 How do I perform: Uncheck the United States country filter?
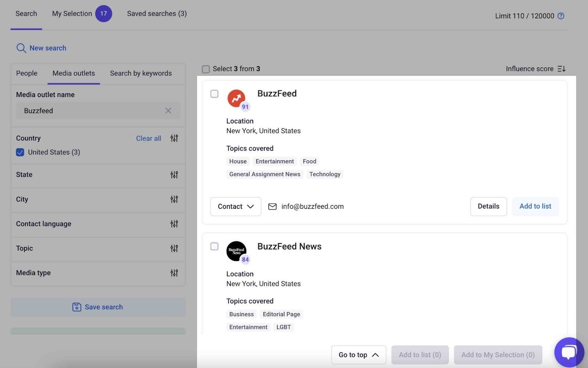20,152
